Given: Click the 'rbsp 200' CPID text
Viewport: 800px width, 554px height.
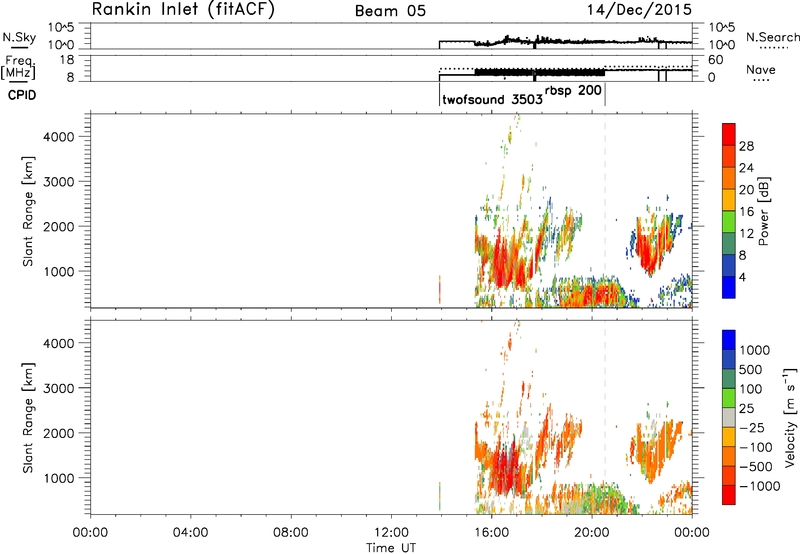Looking at the screenshot, I should (x=573, y=91).
